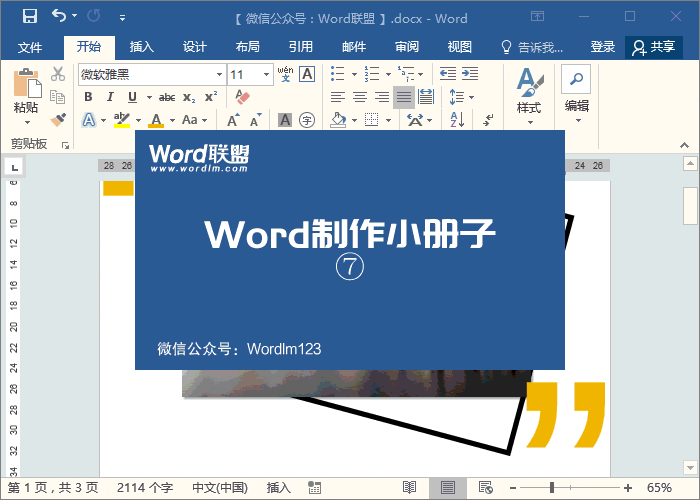Toggle strikethrough abc formatting
The width and height of the screenshot is (700, 500).
click(167, 97)
